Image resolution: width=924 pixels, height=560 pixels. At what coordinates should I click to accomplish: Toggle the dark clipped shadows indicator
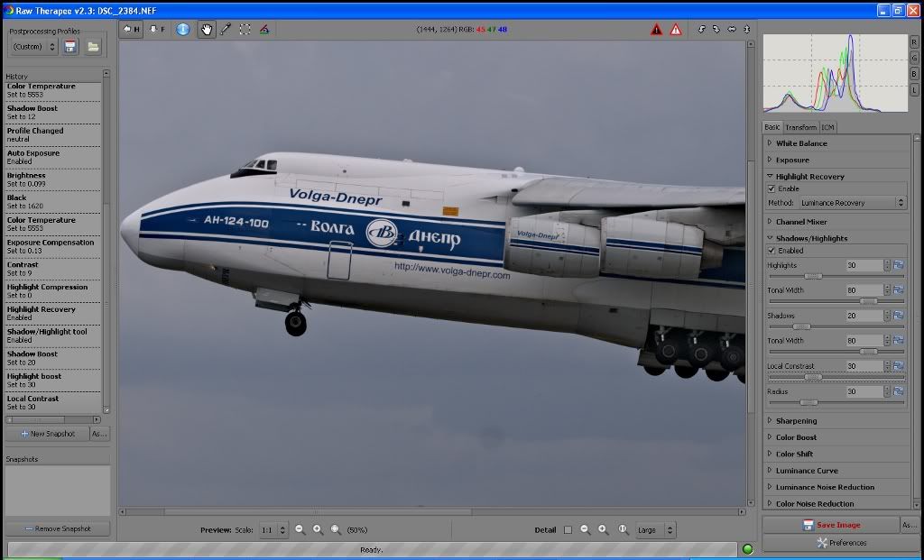(x=656, y=30)
